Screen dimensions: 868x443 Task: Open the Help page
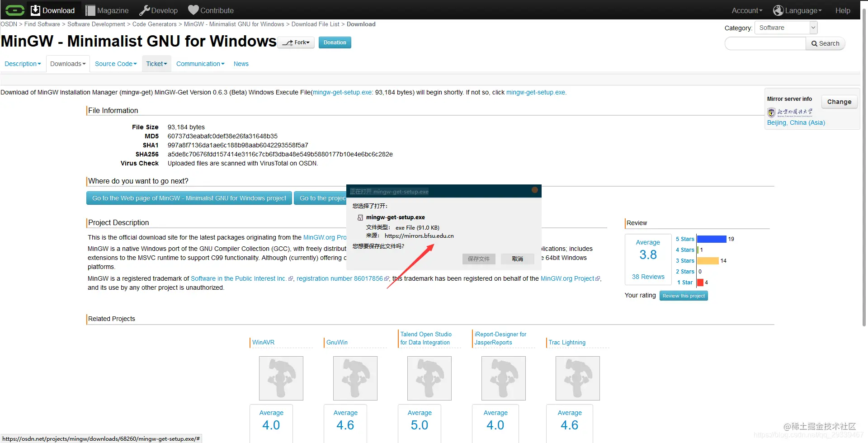843,10
